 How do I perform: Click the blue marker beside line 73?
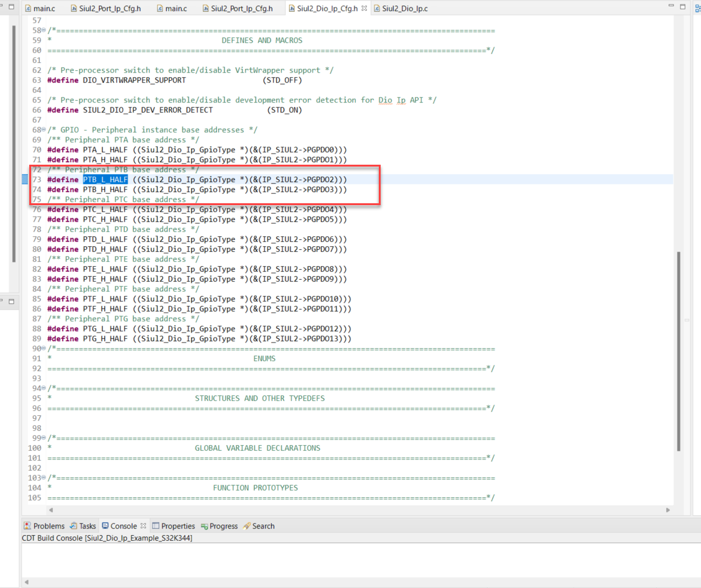pyautogui.click(x=25, y=179)
